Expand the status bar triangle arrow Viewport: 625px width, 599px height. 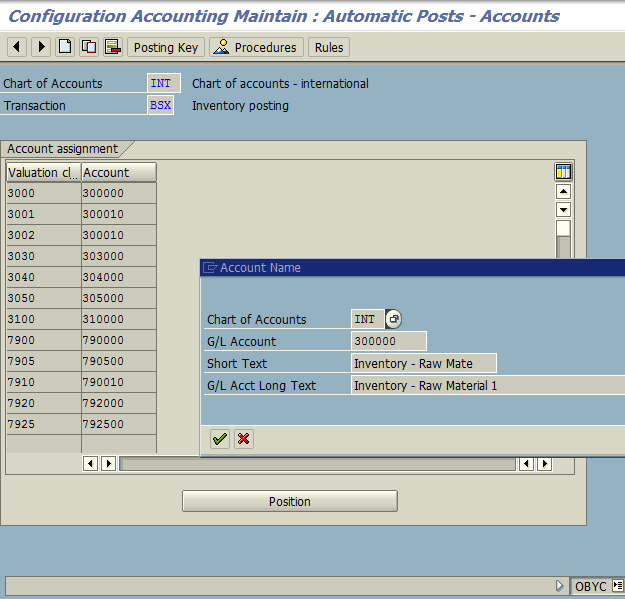[560, 586]
